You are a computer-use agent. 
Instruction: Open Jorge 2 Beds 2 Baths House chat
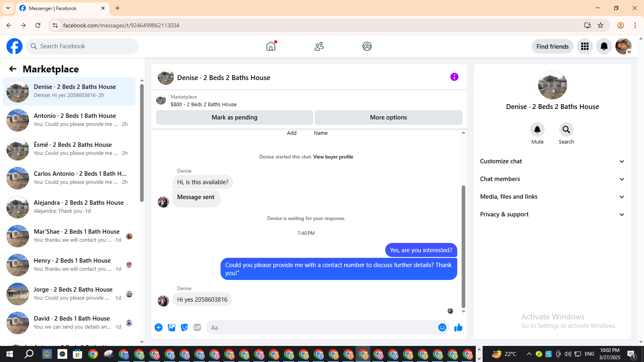[x=69, y=294]
